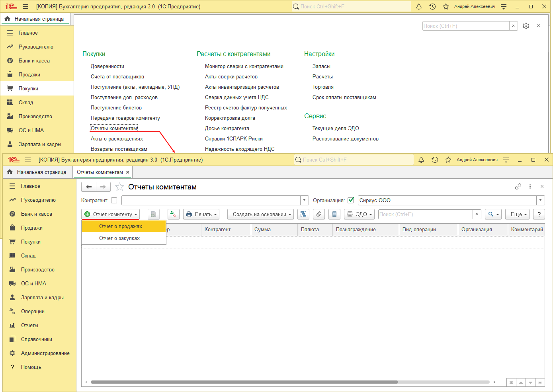Image resolution: width=553 pixels, height=392 pixels.
Task: Click the ДтКт postings icon in toolbar
Action: click(174, 214)
